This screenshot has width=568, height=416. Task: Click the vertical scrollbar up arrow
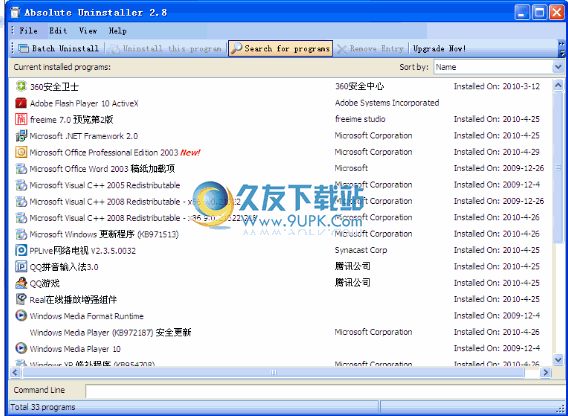tap(558, 86)
